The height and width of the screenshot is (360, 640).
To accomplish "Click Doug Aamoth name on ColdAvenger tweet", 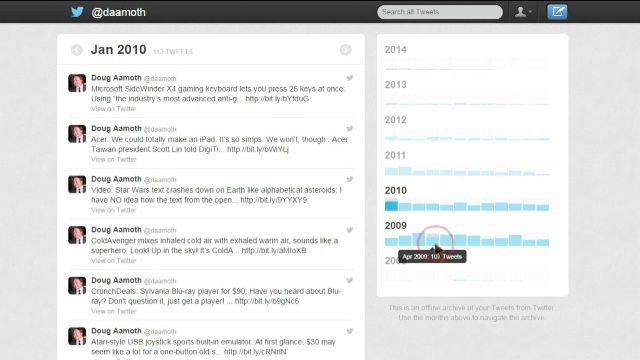I will (116, 229).
